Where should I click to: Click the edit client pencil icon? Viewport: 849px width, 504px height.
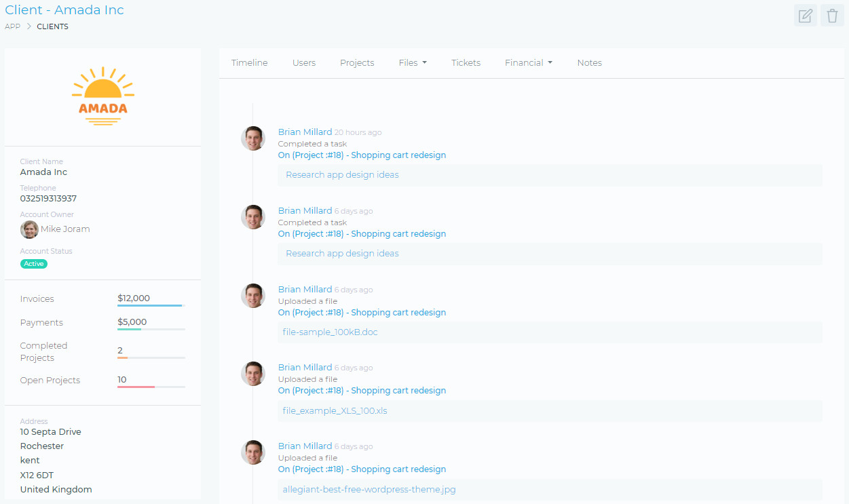tap(805, 16)
